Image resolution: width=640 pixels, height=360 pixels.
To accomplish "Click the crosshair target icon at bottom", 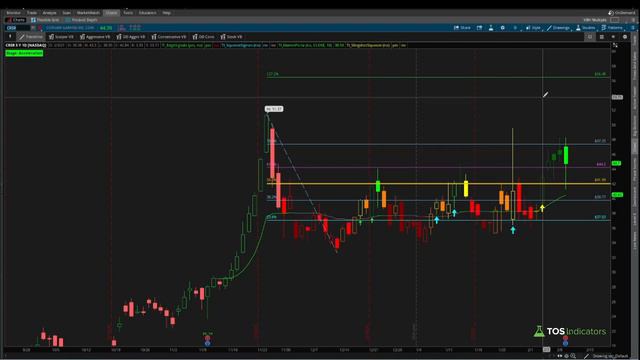I will tap(567, 356).
